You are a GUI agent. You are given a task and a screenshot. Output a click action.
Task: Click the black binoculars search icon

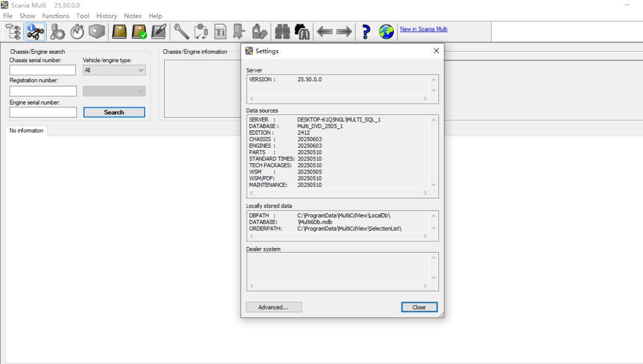(x=302, y=32)
